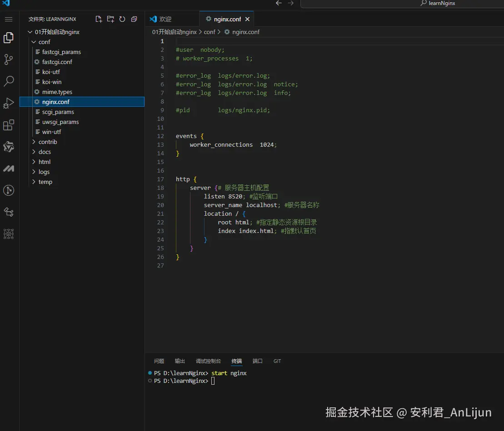Open the hamburger menu icon
Screen dimensions: 504x431
9,19
